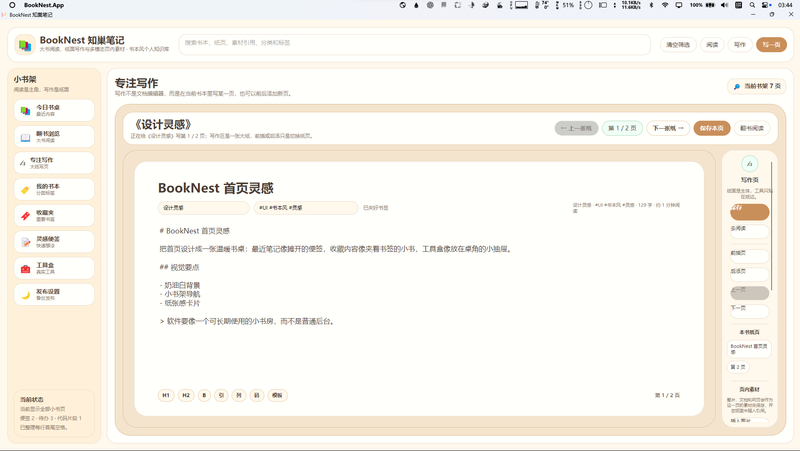Click the right panel vertical scrollbar

(x=772, y=227)
